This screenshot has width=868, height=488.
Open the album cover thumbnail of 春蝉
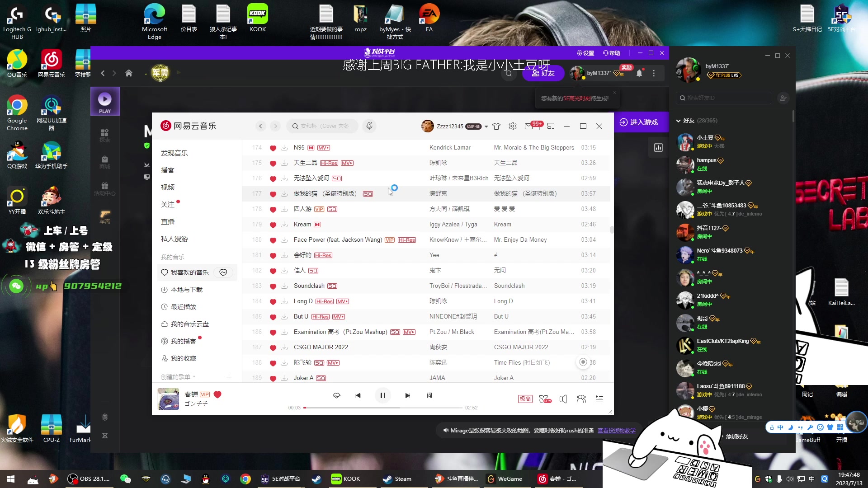click(168, 399)
